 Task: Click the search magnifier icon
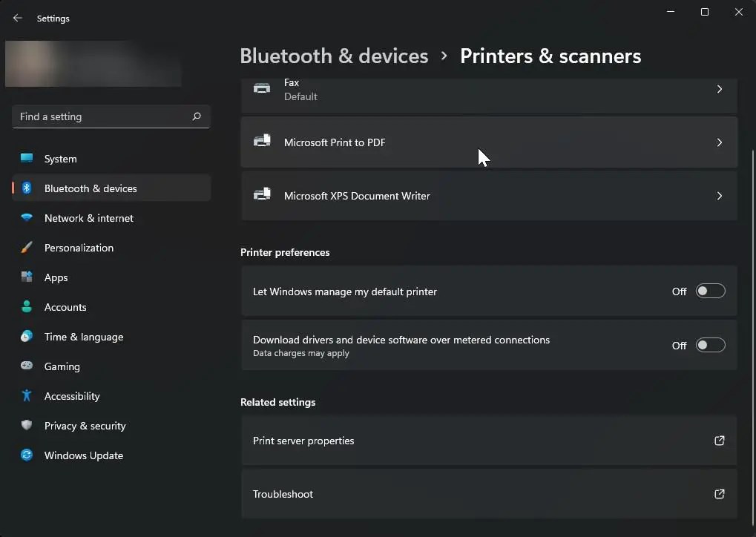pos(197,116)
